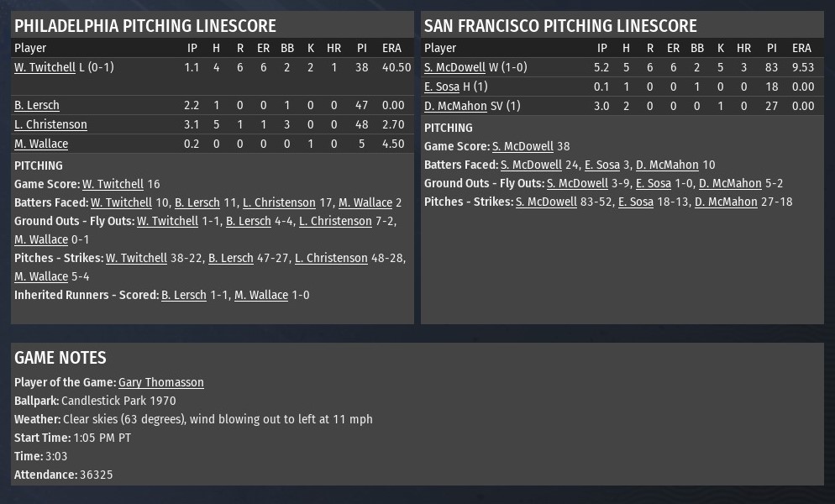Open M. Wallace from Philadelphia linescore table
The height and width of the screenshot is (504, 835).
(x=41, y=144)
